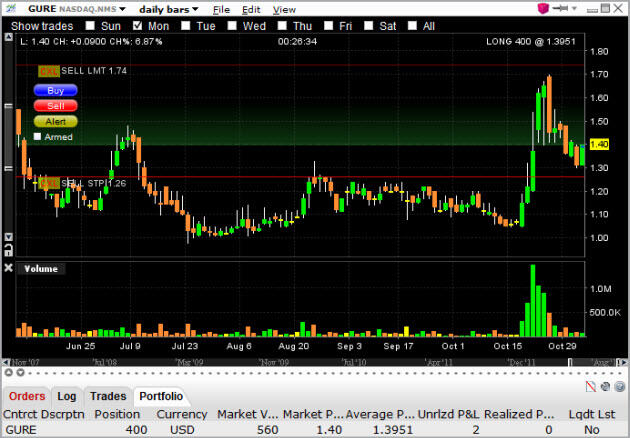Switch to the Trades tab
The width and height of the screenshot is (630, 438).
(108, 397)
